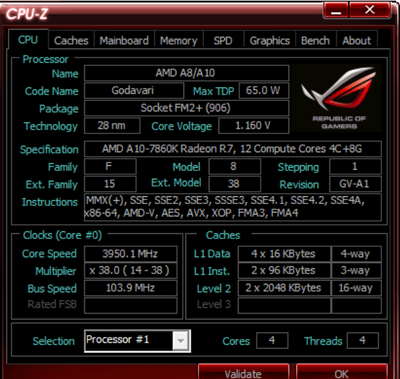Click the Instructions text area
400x379 pixels.
[x=233, y=207]
